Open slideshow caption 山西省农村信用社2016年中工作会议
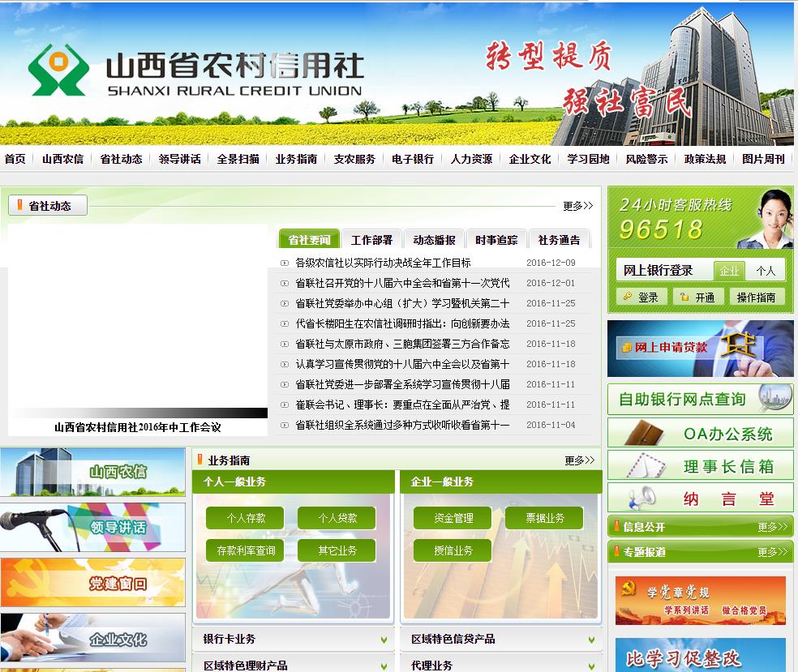 coord(137,427)
